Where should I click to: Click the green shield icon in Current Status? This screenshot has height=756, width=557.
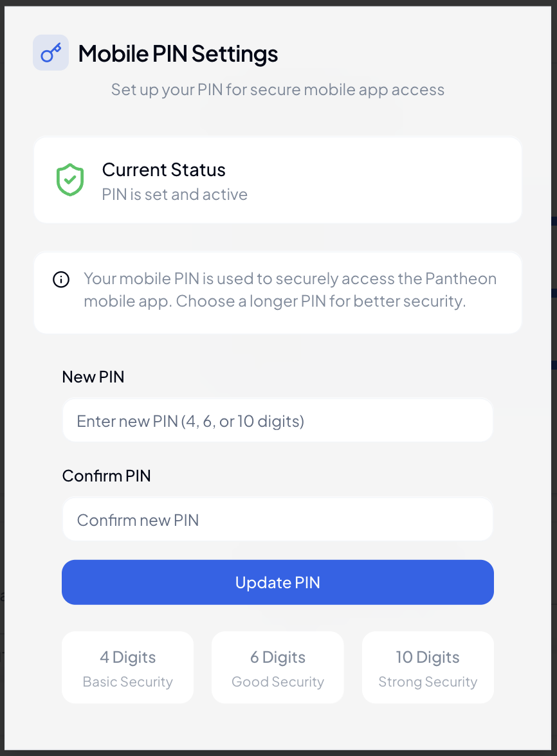(71, 179)
